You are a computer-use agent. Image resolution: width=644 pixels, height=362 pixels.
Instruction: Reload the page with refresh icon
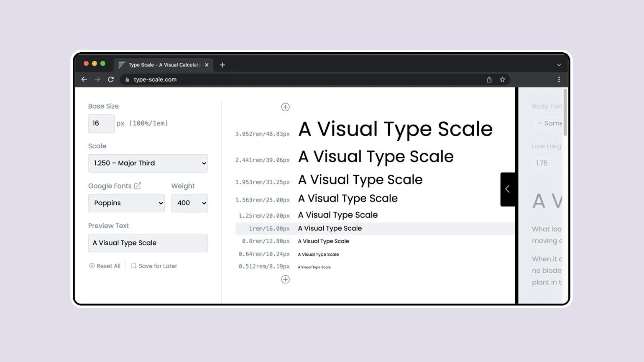click(x=111, y=79)
